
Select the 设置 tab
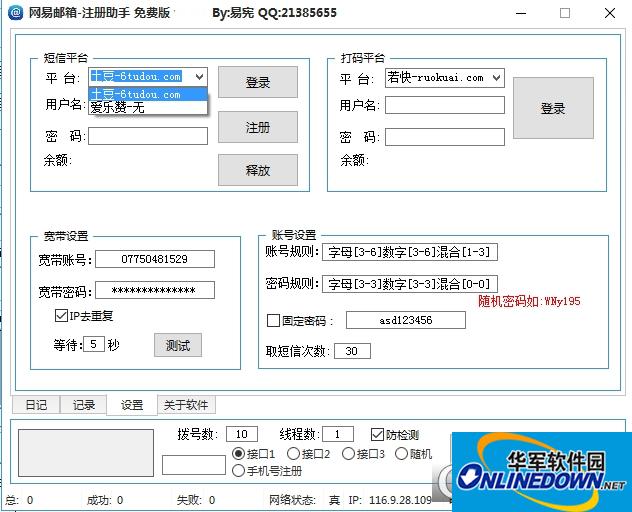tap(132, 405)
